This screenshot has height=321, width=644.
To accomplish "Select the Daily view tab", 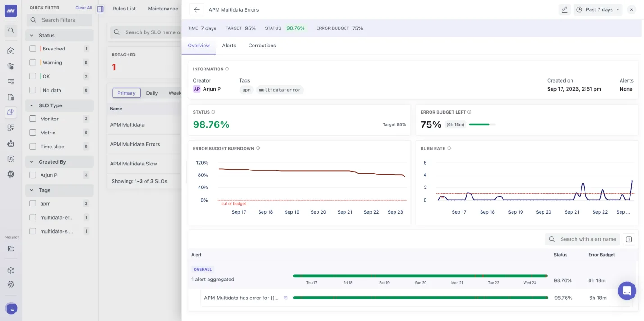I will (152, 93).
